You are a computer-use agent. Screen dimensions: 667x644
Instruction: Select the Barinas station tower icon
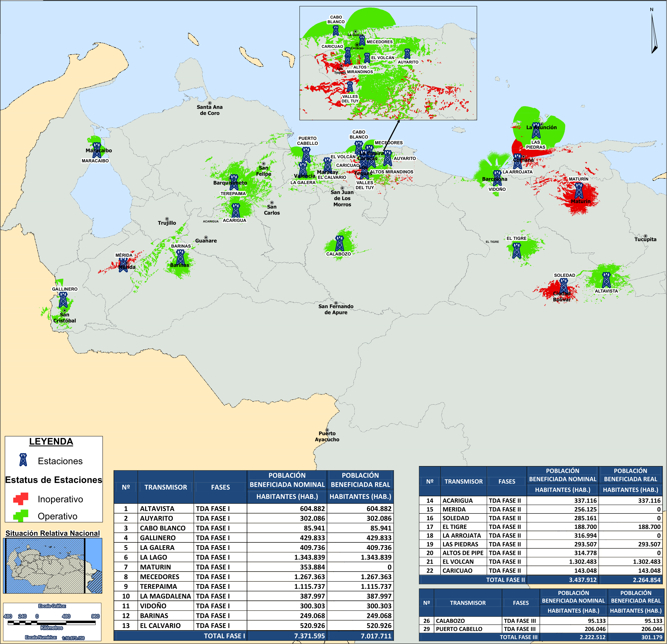pos(180,258)
